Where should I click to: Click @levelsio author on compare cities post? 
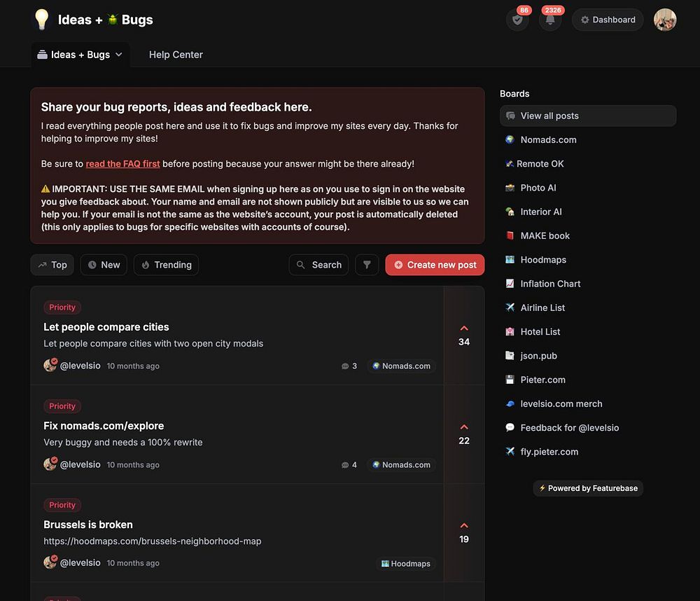[x=80, y=366]
